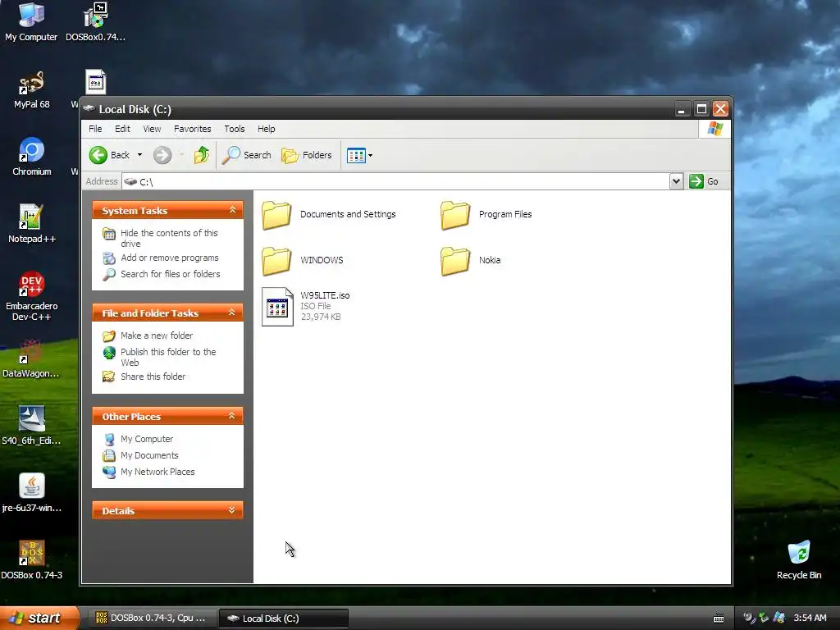Select My Computer desktop icon
The image size is (840, 630).
click(31, 22)
